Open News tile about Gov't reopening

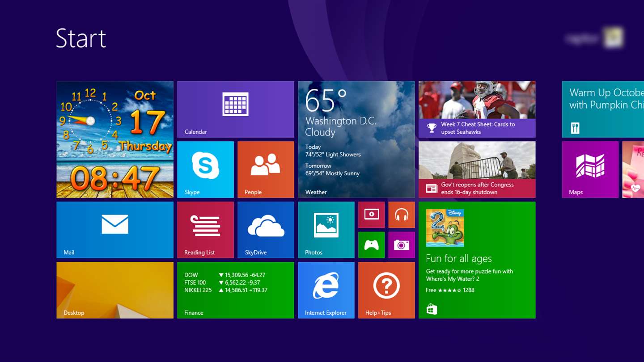(x=477, y=170)
